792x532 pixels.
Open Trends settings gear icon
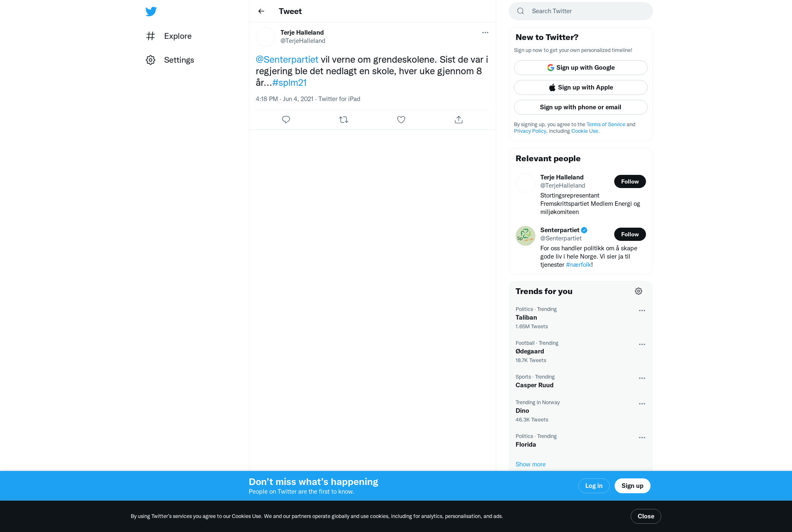click(639, 291)
